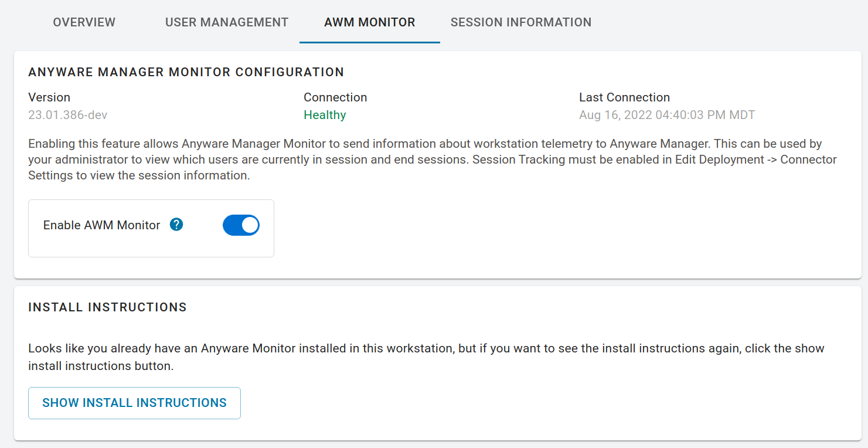Image resolution: width=868 pixels, height=448 pixels.
Task: Click the Healthy connection status
Action: click(325, 115)
